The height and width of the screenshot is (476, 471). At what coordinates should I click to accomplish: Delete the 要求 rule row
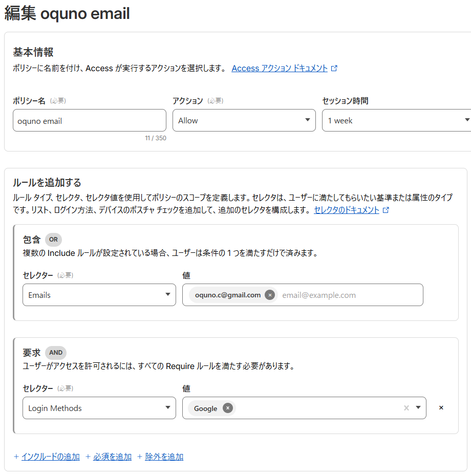[x=441, y=407]
